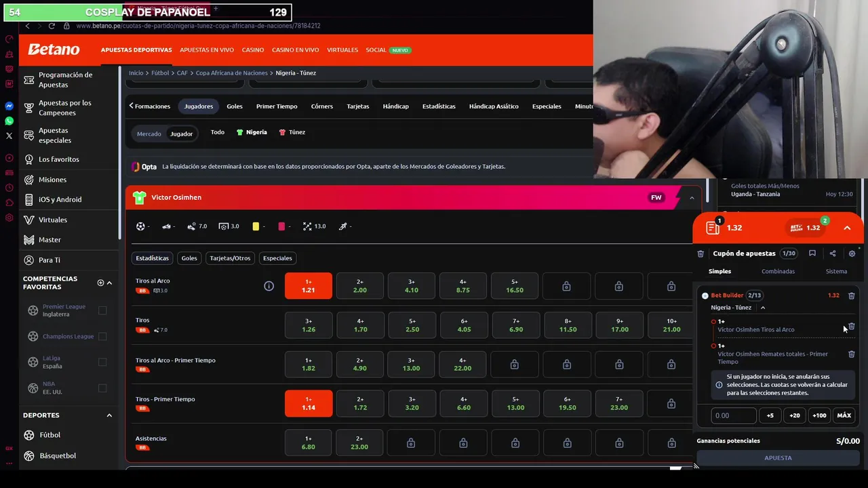This screenshot has height=488, width=868.
Task: Click the Copa Africana de Naciones breadcrumb
Action: [231, 73]
